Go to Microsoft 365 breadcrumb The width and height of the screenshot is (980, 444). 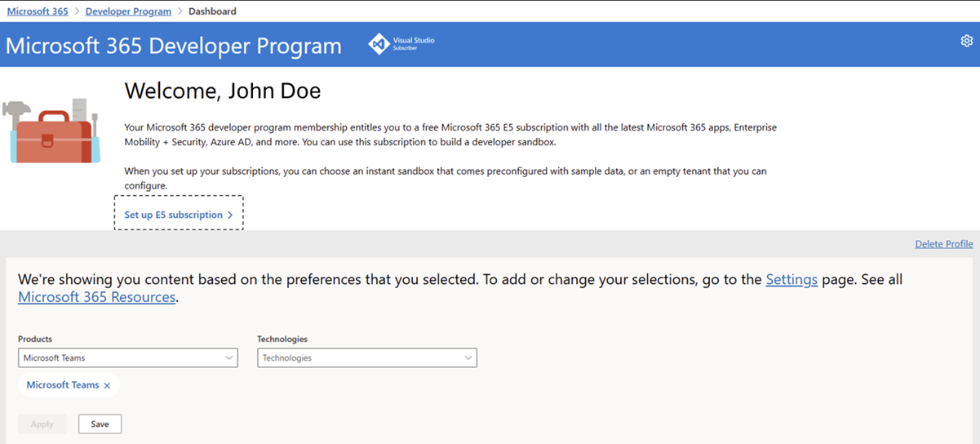click(x=38, y=11)
